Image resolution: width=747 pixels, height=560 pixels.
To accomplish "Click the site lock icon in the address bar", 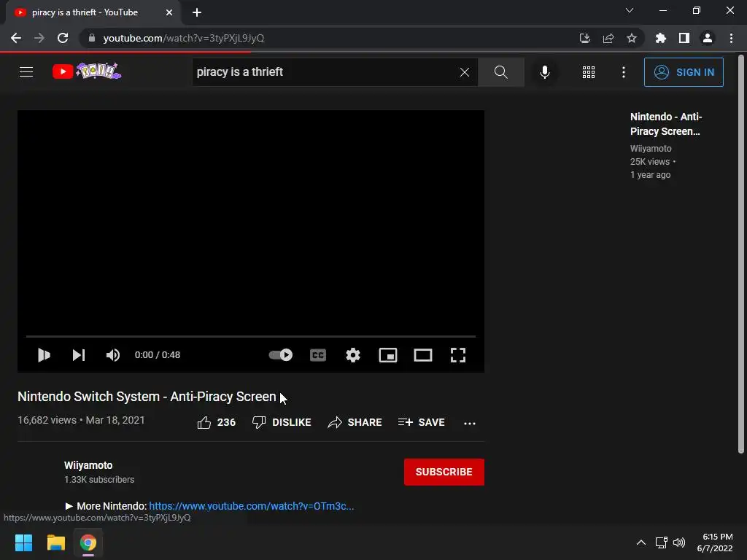I will pos(92,38).
